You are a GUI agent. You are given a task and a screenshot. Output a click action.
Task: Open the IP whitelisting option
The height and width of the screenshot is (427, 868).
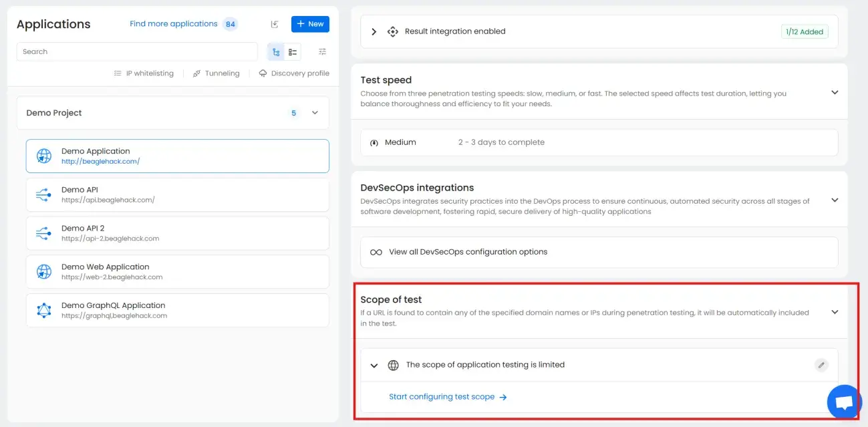(x=144, y=74)
